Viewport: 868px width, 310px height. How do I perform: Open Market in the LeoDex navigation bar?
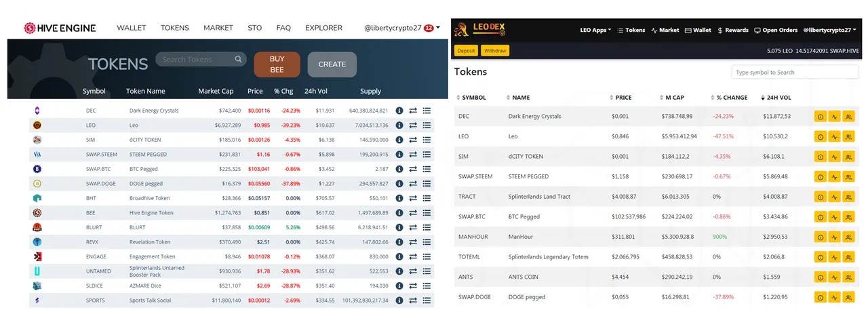pyautogui.click(x=665, y=31)
